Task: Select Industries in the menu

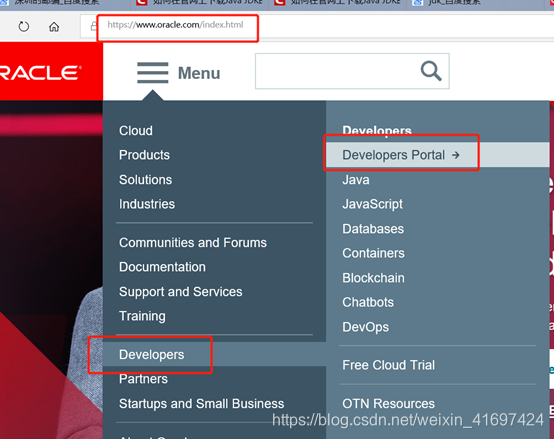Action: [x=147, y=204]
